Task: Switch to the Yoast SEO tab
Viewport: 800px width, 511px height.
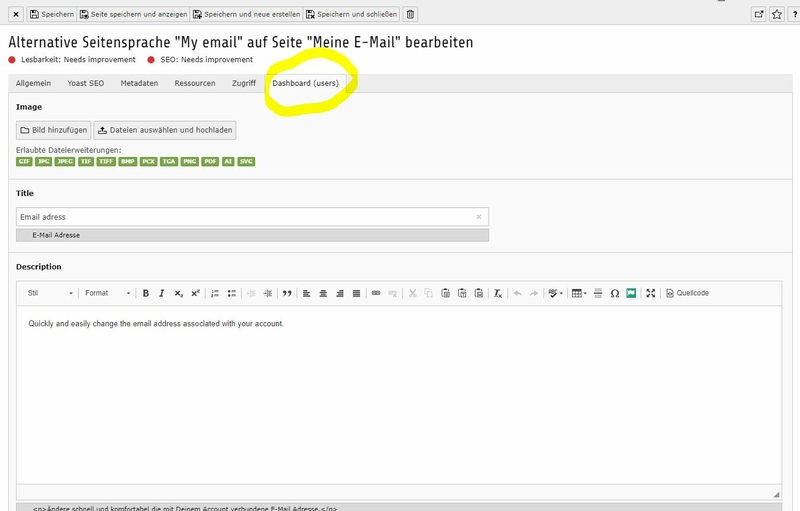Action: pyautogui.click(x=86, y=83)
